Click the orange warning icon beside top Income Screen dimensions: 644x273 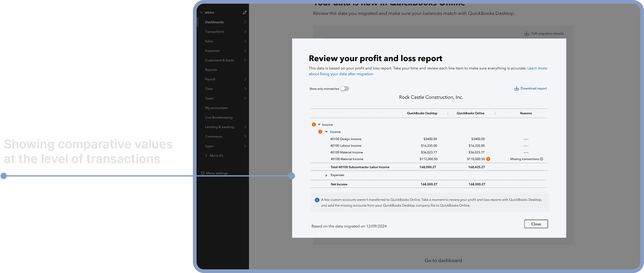click(x=314, y=125)
